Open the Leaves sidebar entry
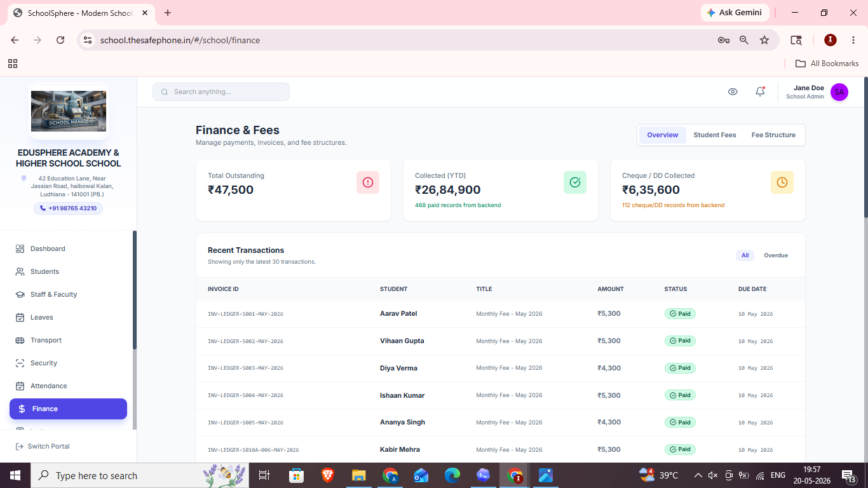 68,317
